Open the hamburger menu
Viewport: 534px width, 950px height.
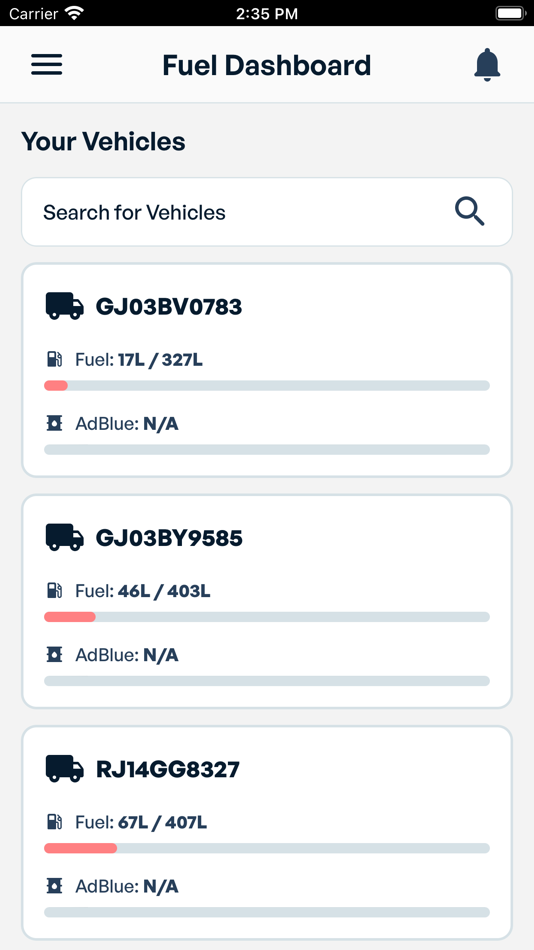pyautogui.click(x=47, y=65)
